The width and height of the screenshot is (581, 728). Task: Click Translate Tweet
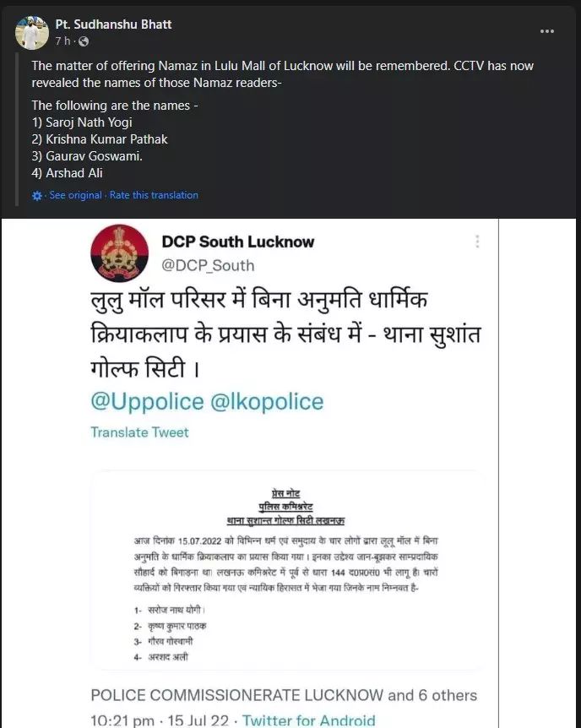pos(140,432)
